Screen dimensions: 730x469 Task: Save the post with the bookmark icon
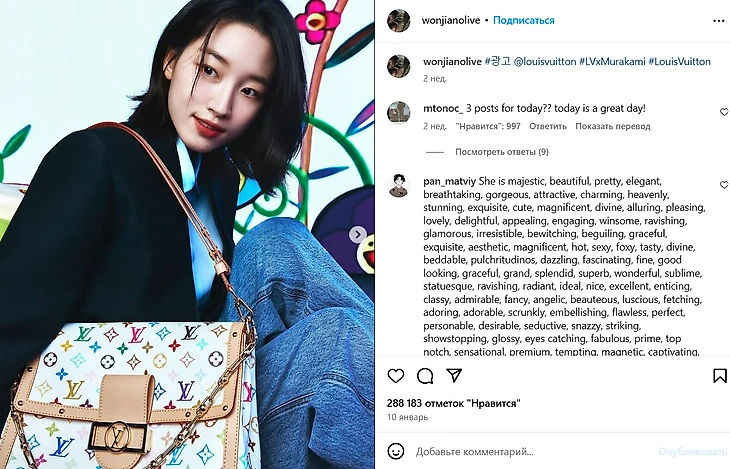719,375
